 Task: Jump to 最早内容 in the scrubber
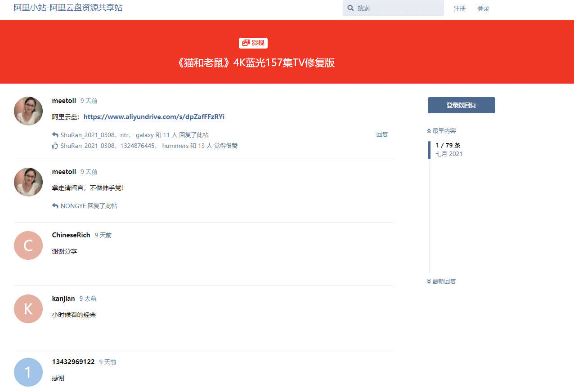[x=441, y=131]
